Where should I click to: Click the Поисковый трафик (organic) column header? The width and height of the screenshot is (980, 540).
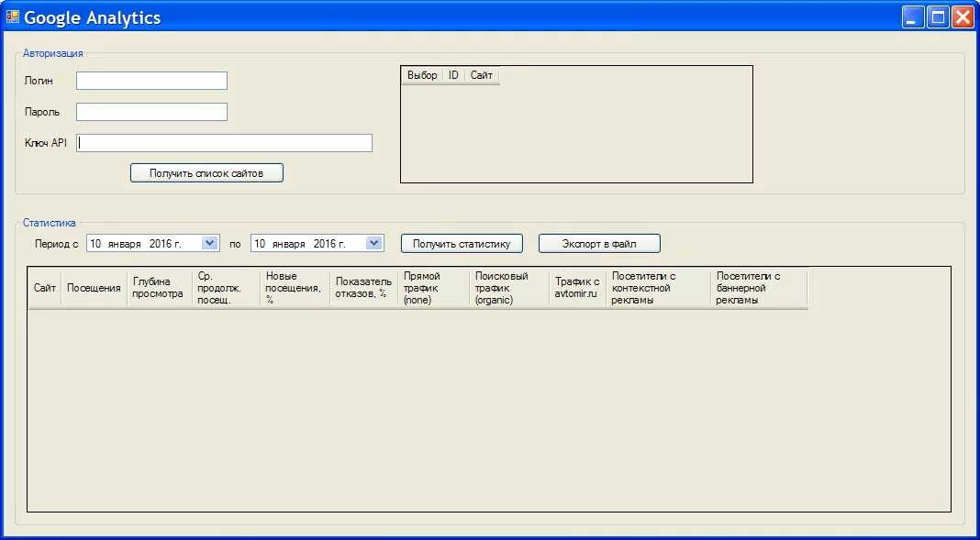point(509,288)
